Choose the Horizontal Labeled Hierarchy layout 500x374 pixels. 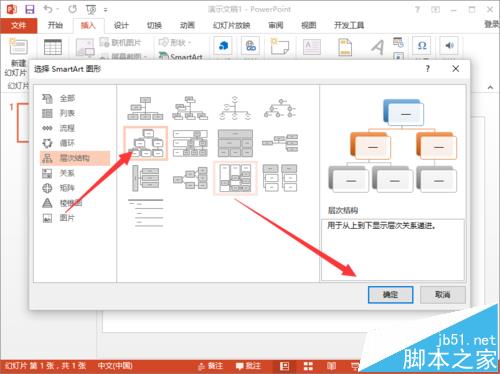pyautogui.click(x=235, y=179)
